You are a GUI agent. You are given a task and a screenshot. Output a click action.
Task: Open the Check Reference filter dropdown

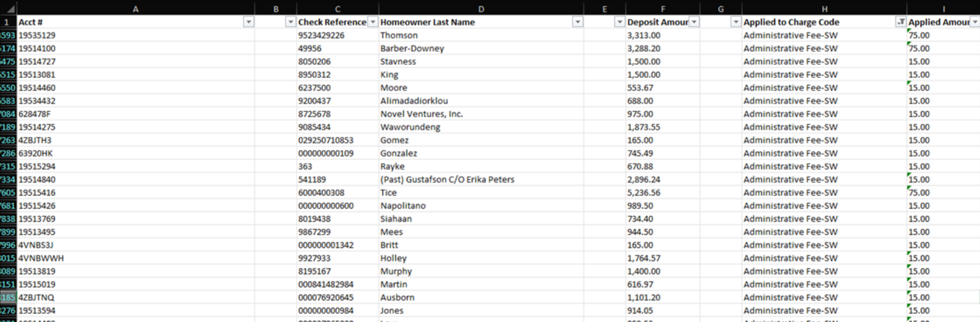(373, 22)
